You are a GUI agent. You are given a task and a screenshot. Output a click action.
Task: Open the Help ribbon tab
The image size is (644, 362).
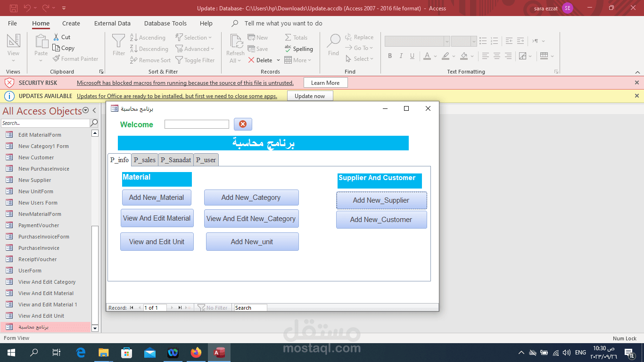[206, 23]
